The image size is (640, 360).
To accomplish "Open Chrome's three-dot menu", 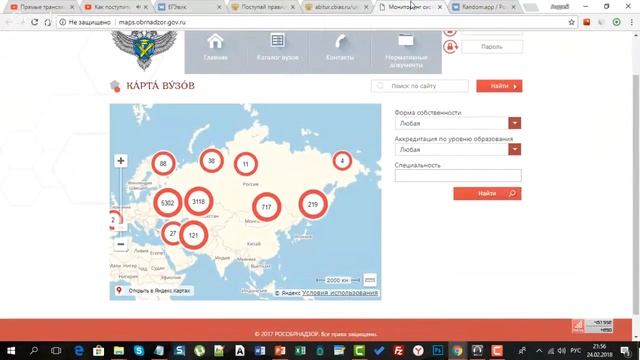I will click(x=631, y=22).
